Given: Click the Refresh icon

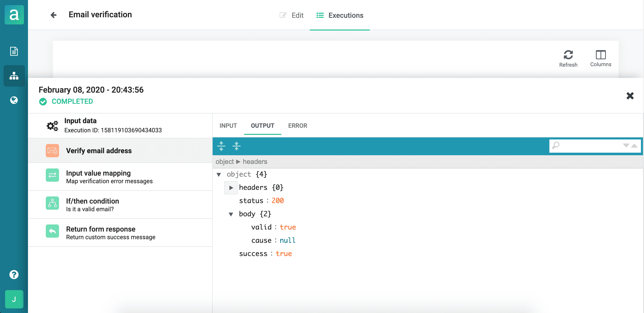Looking at the screenshot, I should [568, 55].
